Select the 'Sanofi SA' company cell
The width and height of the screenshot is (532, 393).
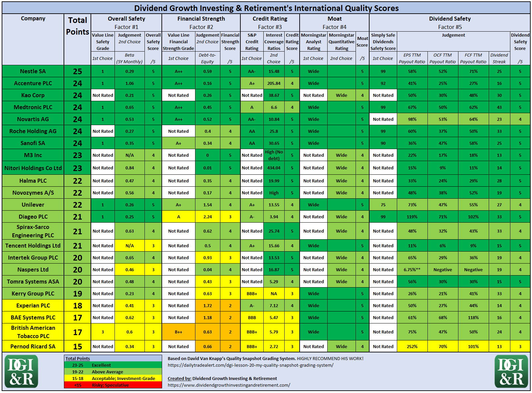(x=33, y=143)
